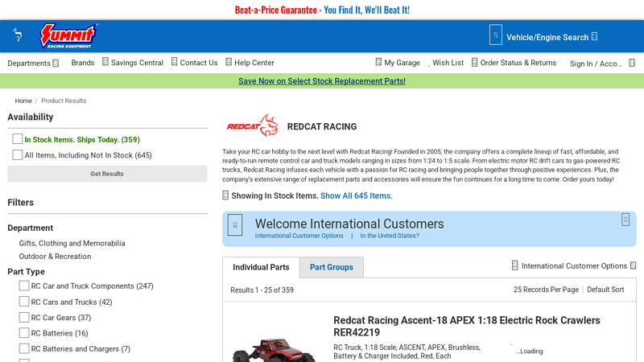Image resolution: width=644 pixels, height=362 pixels.
Task: Click Show All 645 Items link
Action: pyautogui.click(x=356, y=195)
